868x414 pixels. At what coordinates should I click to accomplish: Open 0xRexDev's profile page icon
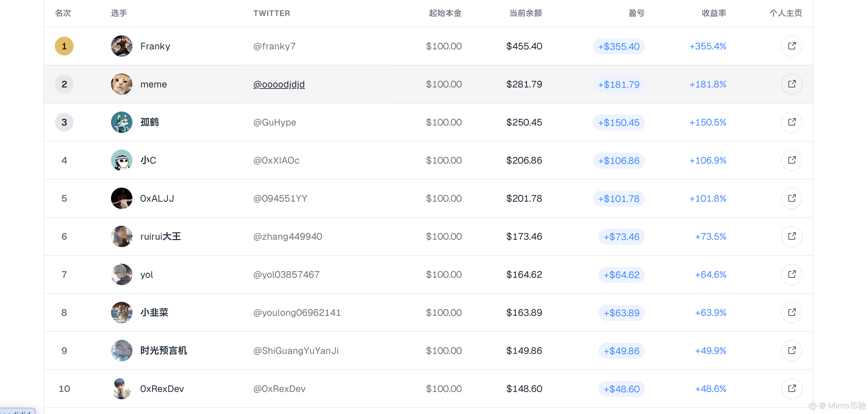pos(791,388)
